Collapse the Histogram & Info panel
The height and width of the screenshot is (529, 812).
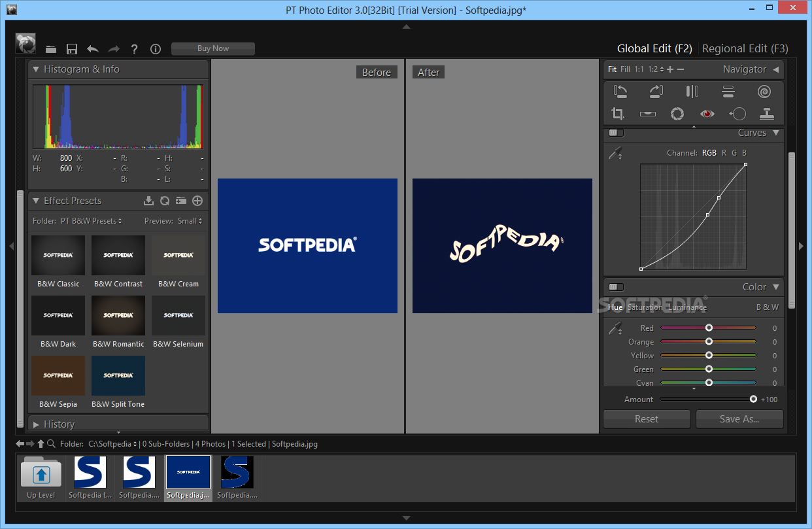pyautogui.click(x=36, y=69)
